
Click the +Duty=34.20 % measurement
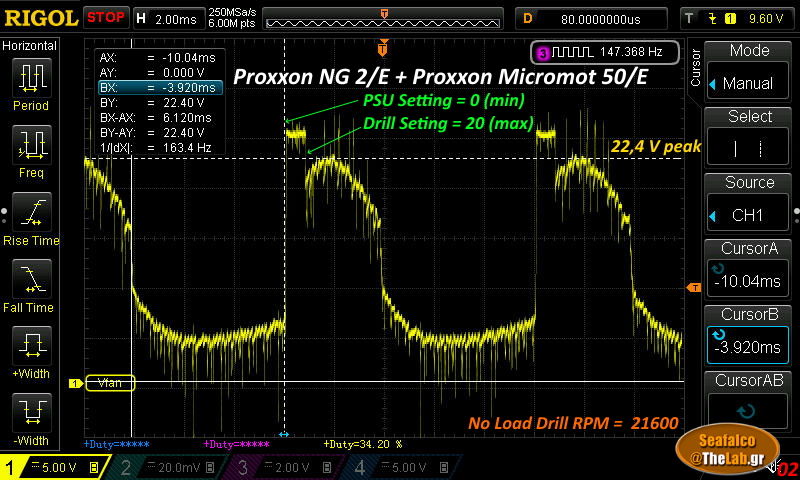363,444
